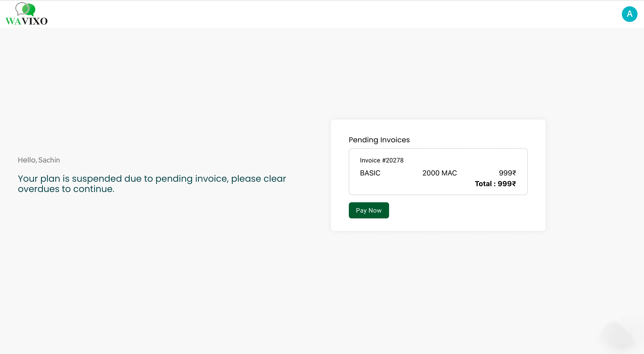The width and height of the screenshot is (644, 354).
Task: Click the WAVIXO wordmark text
Action: pos(26,21)
